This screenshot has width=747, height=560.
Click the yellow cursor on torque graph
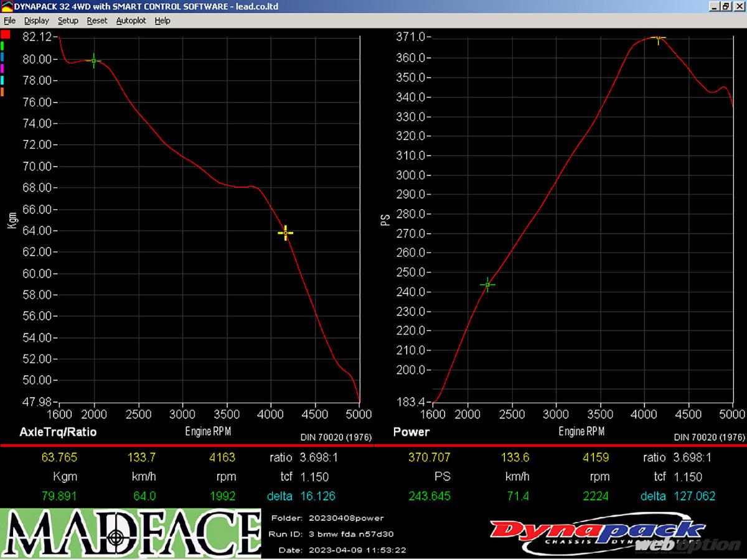285,233
